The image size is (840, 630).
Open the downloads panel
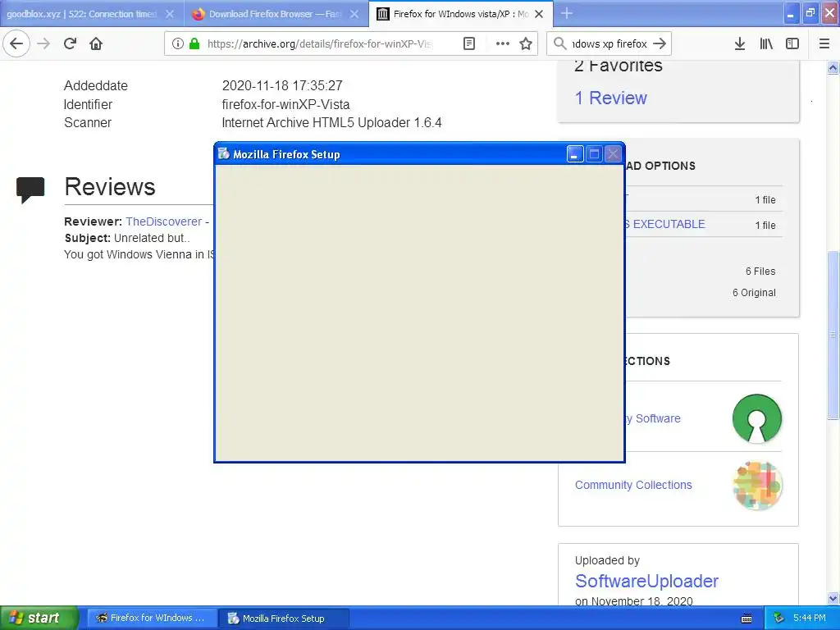coord(740,43)
